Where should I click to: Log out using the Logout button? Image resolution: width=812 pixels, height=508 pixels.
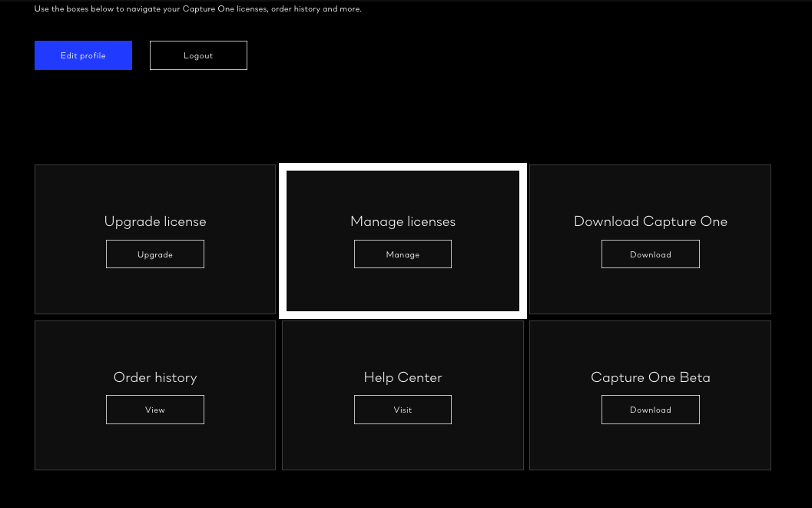pos(198,55)
